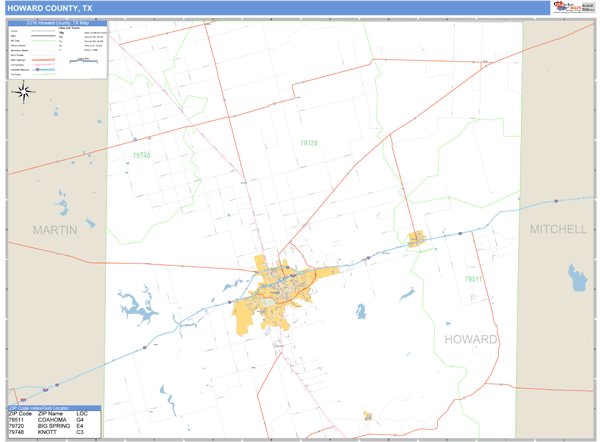Click the 'HOWARD COUNTY, TX' title
Viewport: 600px width, 442px height.
tap(50, 8)
